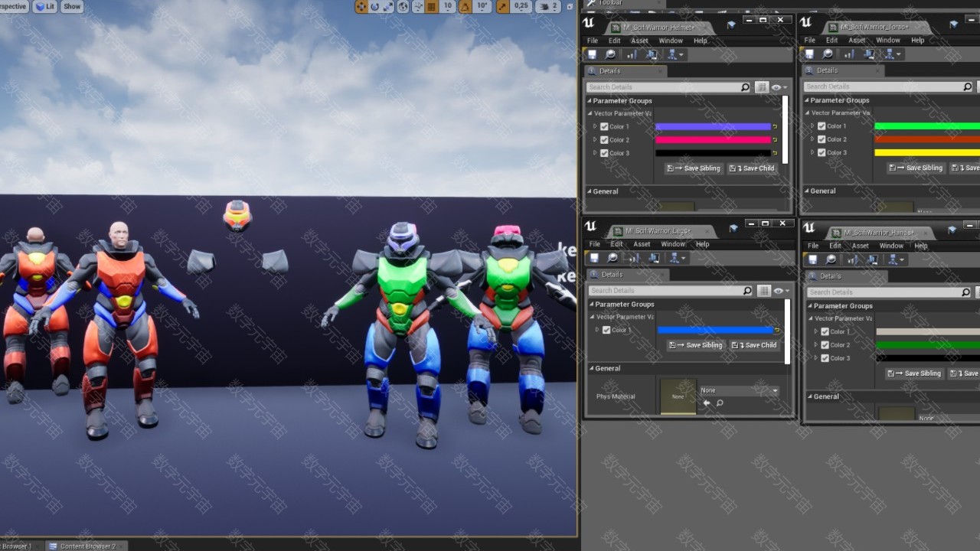Click Save Sibling in Hands material window

click(914, 373)
